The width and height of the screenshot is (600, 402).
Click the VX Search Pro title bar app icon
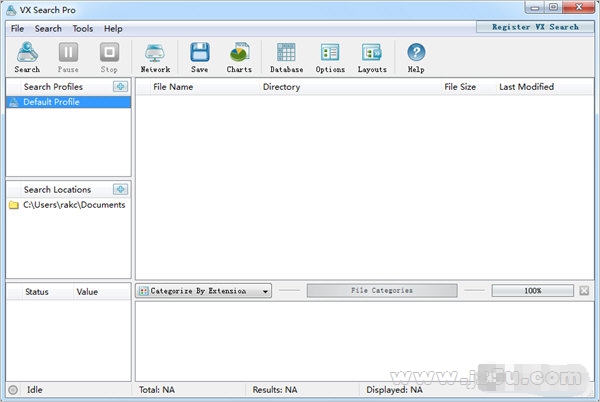(x=11, y=10)
